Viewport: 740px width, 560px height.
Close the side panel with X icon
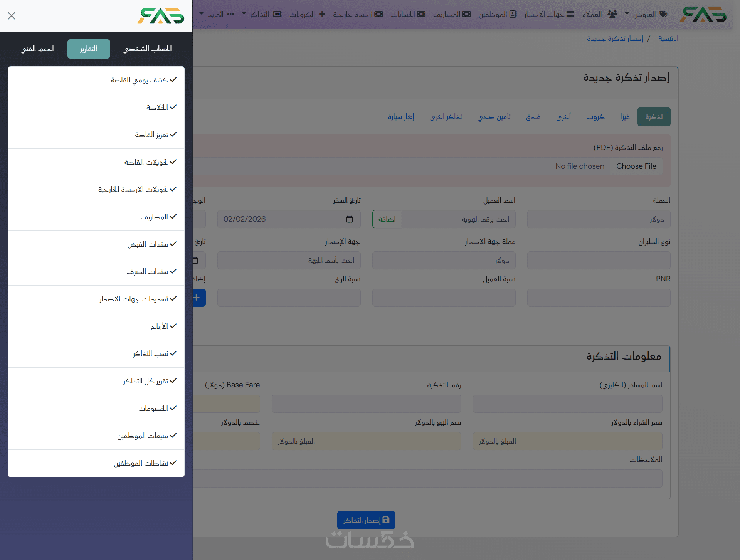click(12, 16)
